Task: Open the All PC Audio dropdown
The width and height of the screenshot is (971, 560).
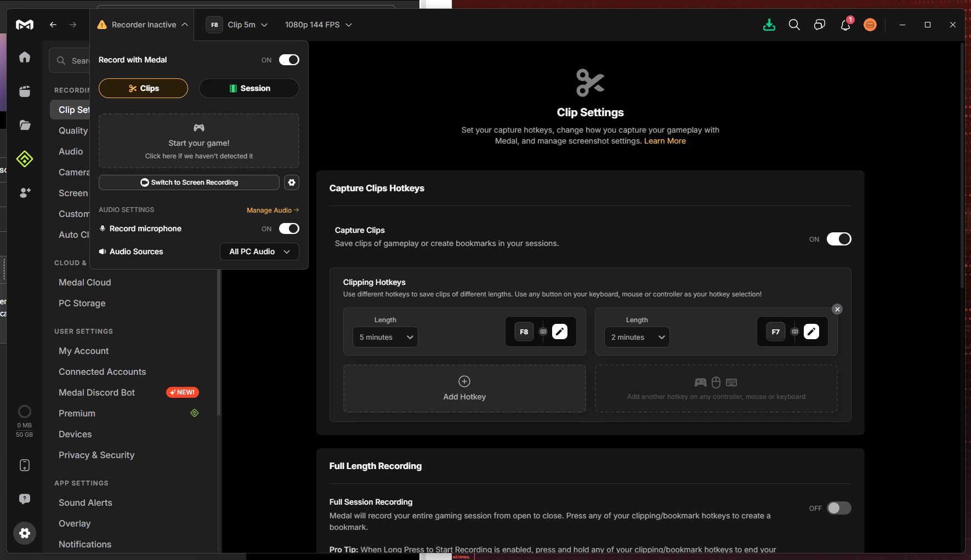Action: pos(260,252)
